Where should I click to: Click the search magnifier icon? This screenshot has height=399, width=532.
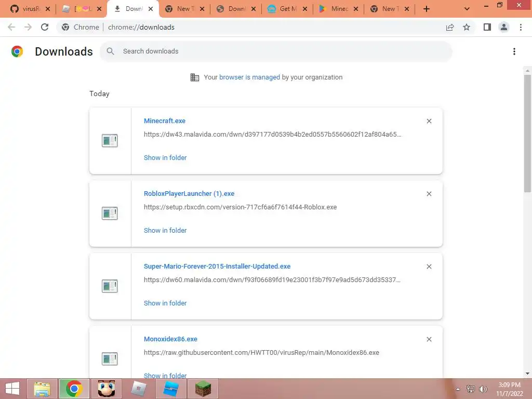(x=110, y=51)
